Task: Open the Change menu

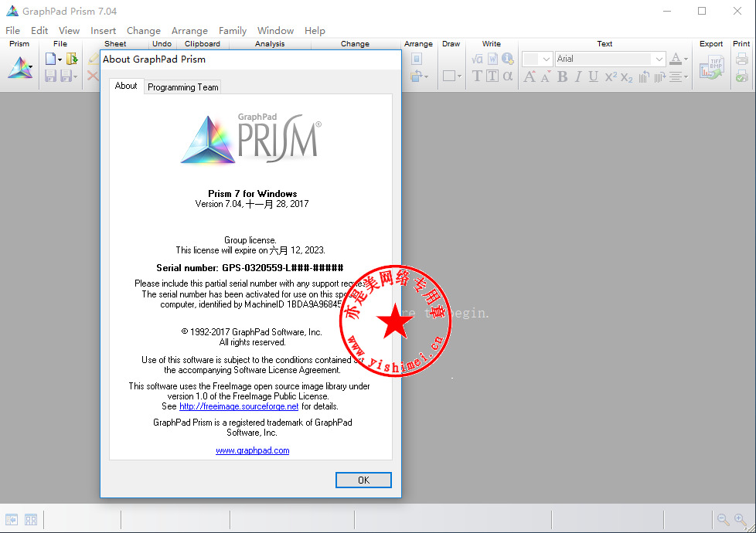Action: pyautogui.click(x=144, y=31)
